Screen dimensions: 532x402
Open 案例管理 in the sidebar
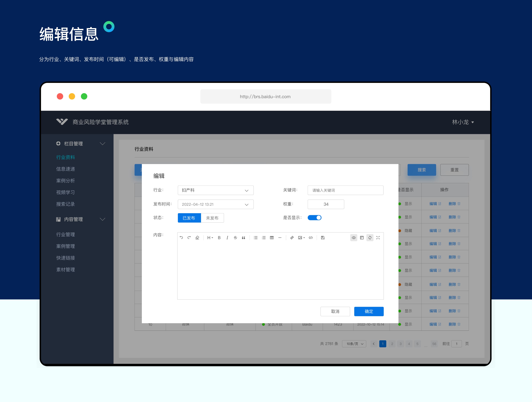65,246
